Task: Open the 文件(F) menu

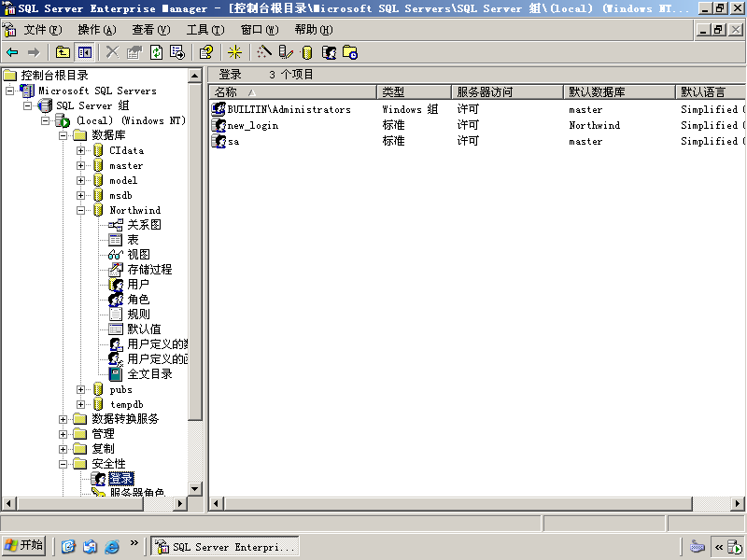Action: 43,30
